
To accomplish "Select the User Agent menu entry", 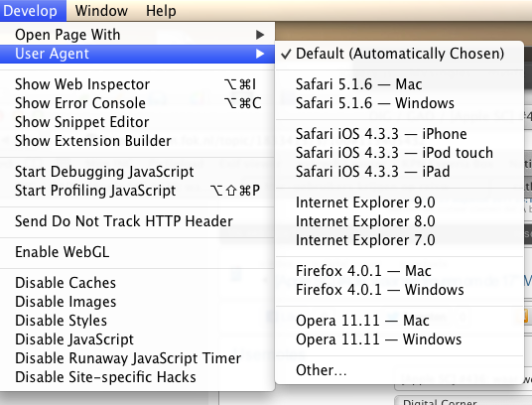I will (x=137, y=54).
